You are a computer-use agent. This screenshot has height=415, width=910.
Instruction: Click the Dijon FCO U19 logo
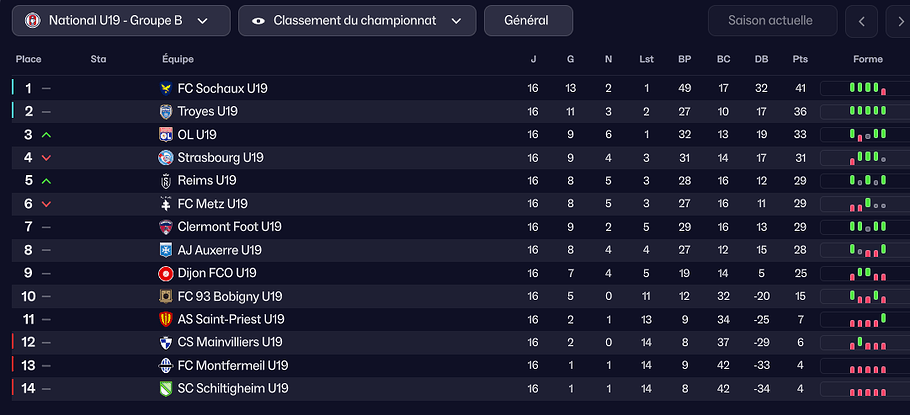pos(166,273)
